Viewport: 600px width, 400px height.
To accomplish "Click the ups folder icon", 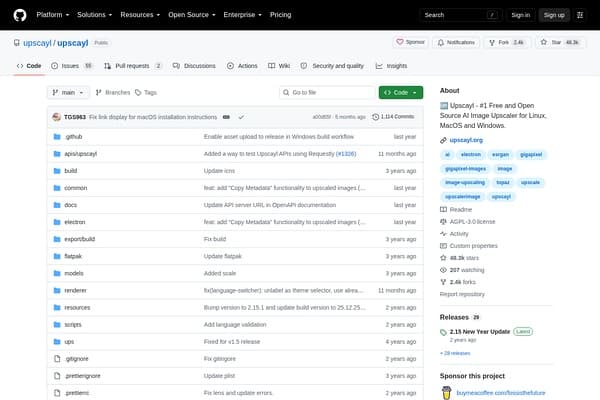I will [57, 342].
